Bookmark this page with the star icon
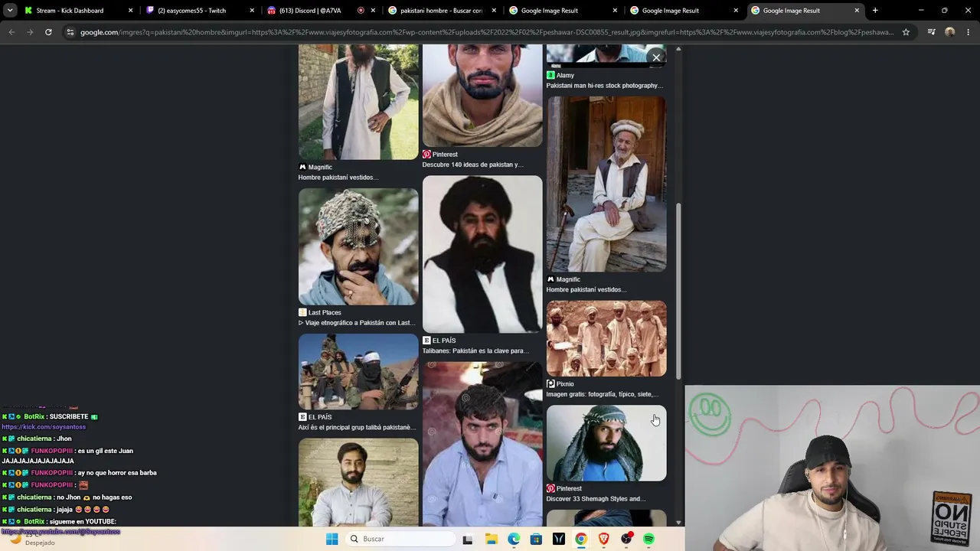Image resolution: width=980 pixels, height=551 pixels. pyautogui.click(x=906, y=32)
